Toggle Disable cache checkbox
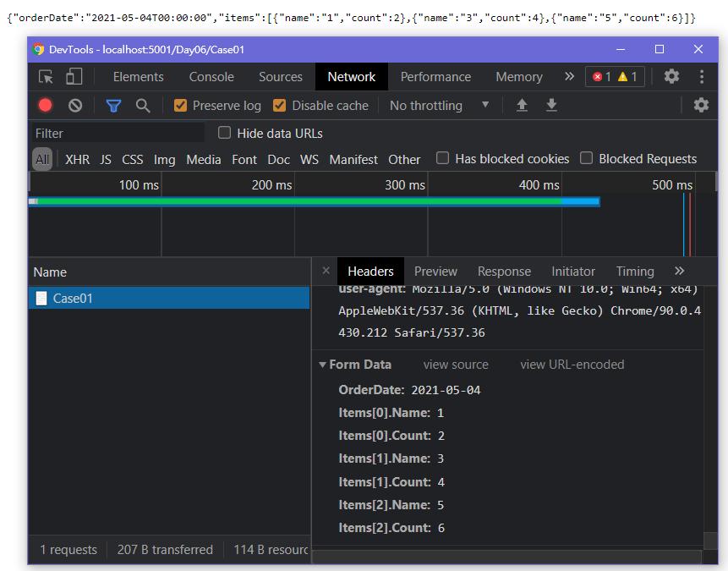Image resolution: width=728 pixels, height=571 pixels. (280, 106)
